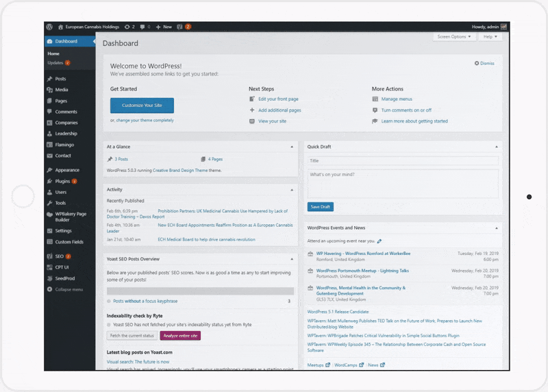Open the WordCamps external link
The height and width of the screenshot is (392, 548).
[349, 365]
